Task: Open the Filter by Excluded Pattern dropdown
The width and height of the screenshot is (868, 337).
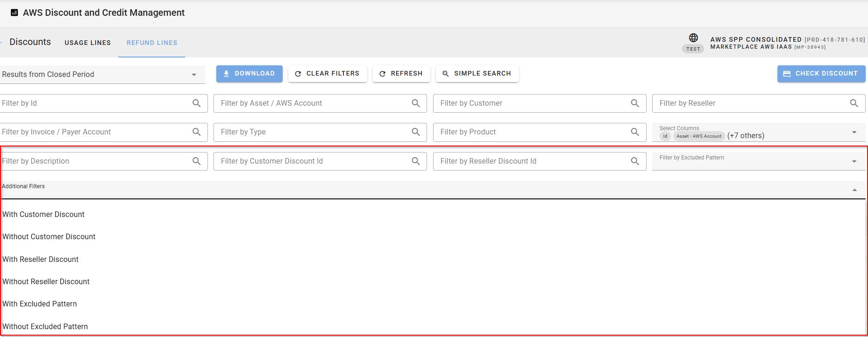Action: tap(854, 161)
